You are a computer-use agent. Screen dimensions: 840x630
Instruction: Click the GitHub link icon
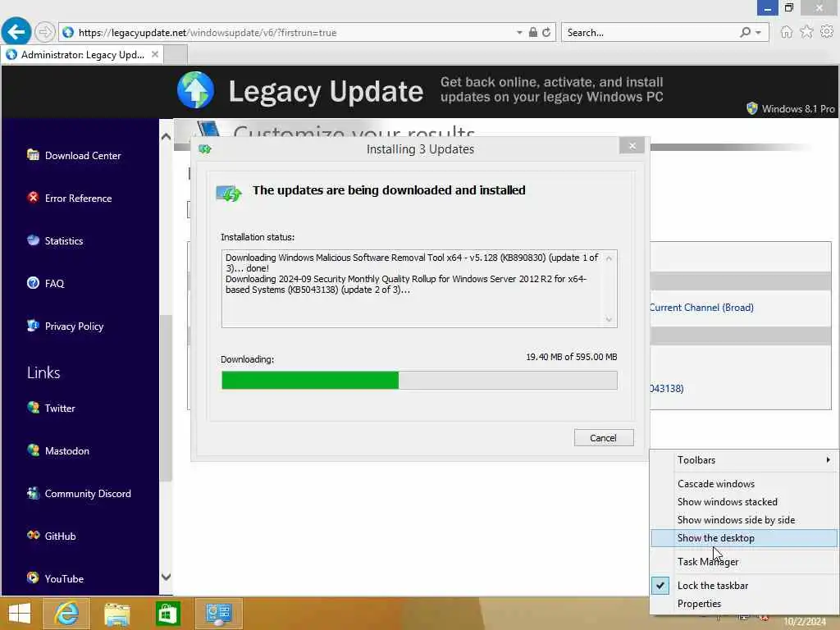[x=33, y=536]
